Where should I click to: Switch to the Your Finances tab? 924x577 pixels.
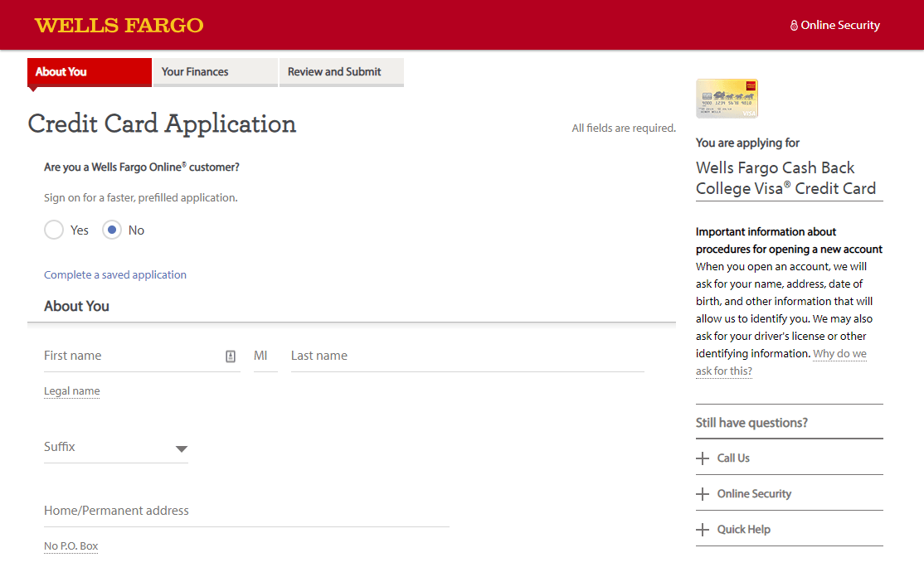(x=215, y=72)
